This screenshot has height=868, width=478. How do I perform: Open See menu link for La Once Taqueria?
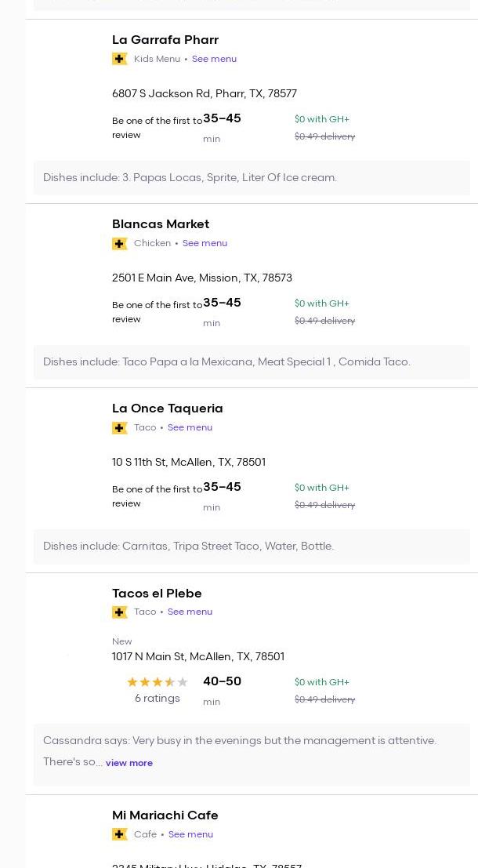(x=190, y=428)
